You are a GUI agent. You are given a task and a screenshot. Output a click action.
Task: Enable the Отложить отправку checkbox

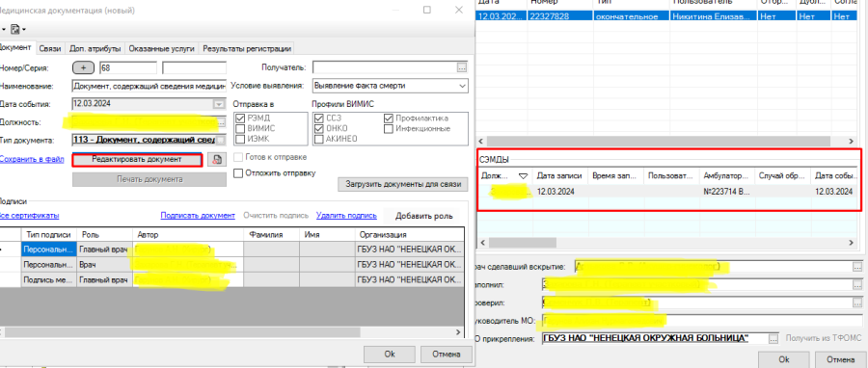pyautogui.click(x=238, y=173)
